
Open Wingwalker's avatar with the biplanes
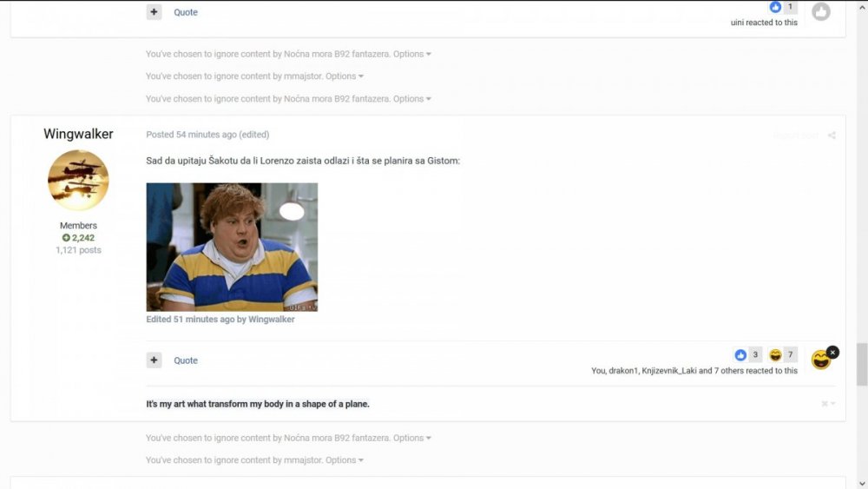click(x=78, y=180)
